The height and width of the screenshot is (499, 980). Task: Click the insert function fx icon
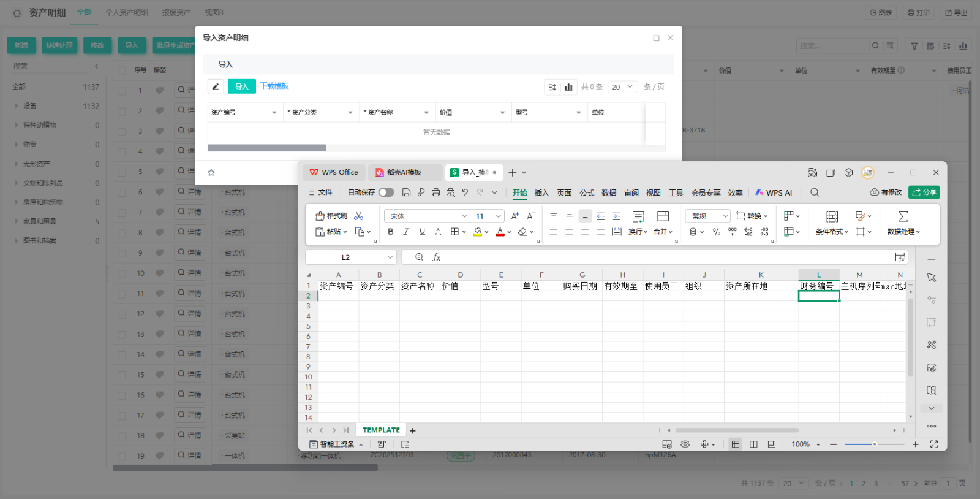pos(437,257)
